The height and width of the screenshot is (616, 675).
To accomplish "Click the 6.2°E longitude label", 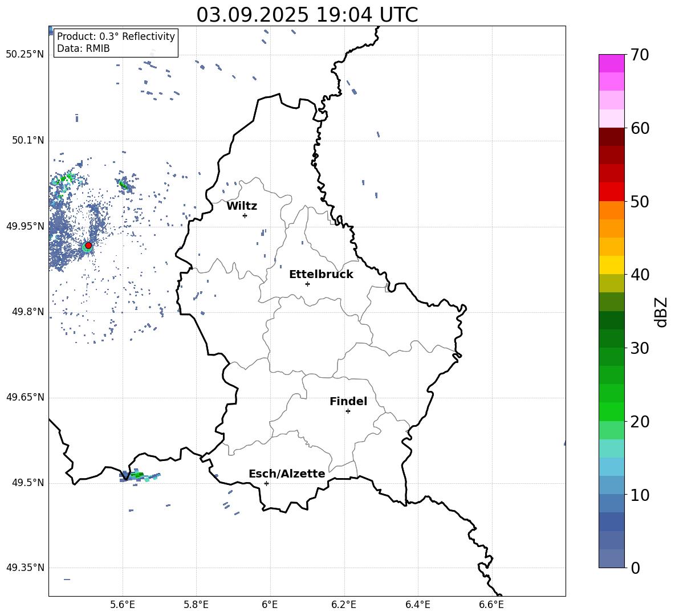I will click(x=344, y=605).
